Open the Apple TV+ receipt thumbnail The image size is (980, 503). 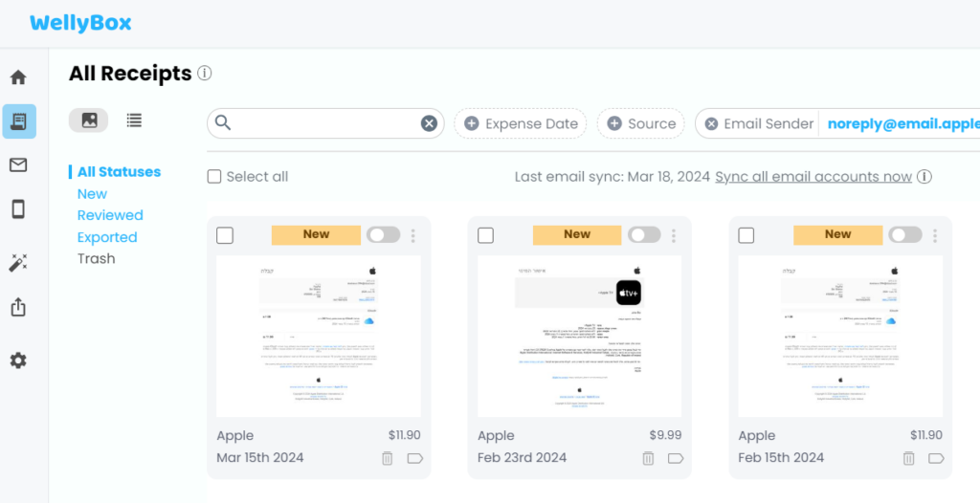579,337
